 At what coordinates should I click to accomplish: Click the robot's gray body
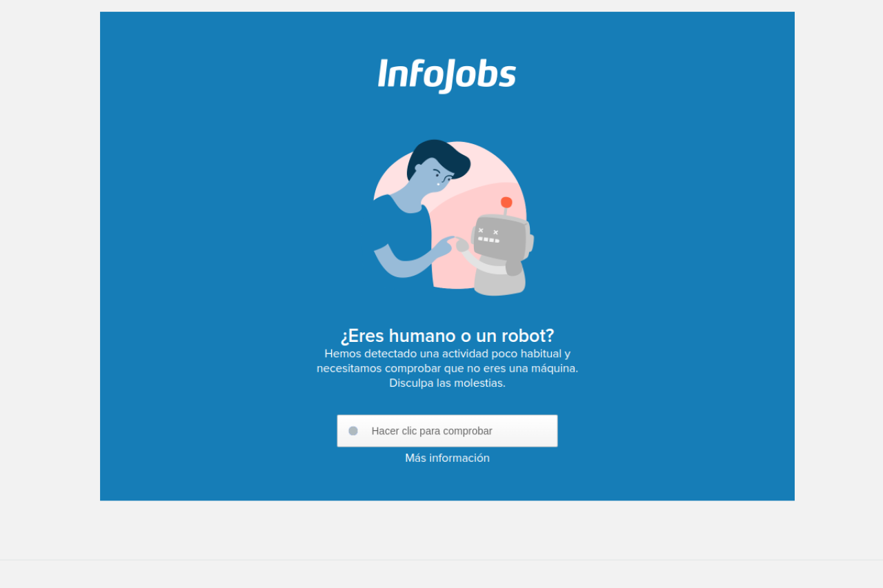(x=500, y=278)
